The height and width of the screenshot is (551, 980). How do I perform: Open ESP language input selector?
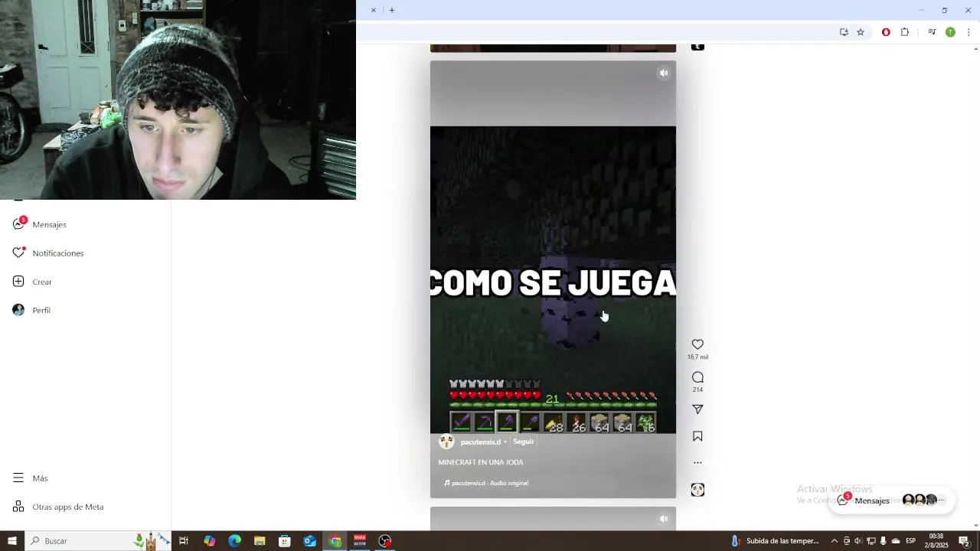point(911,541)
